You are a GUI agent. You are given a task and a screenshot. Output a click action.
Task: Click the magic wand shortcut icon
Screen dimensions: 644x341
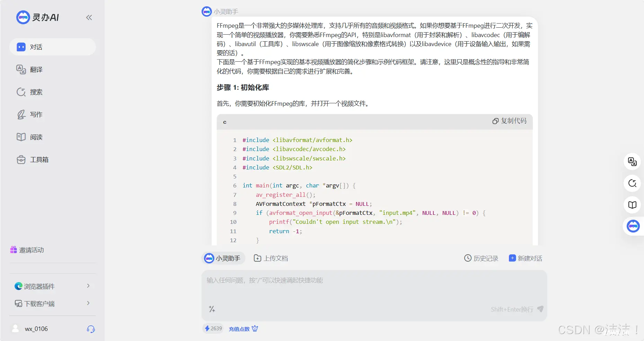tap(212, 309)
